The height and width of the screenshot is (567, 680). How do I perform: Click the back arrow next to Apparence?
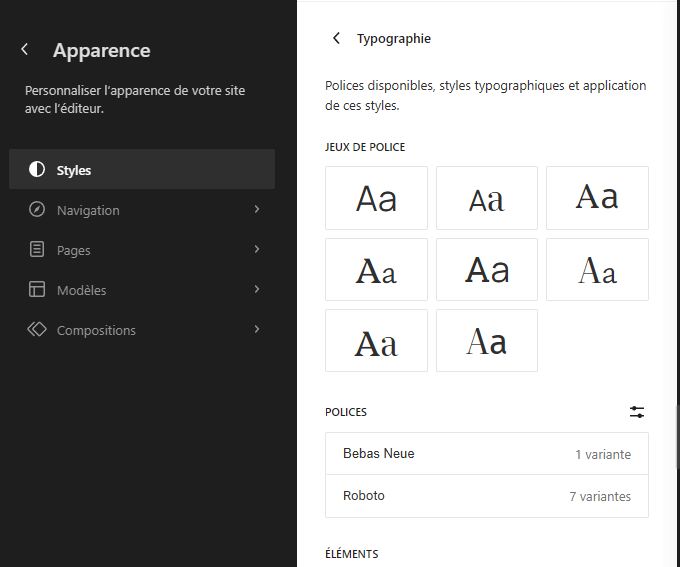tap(25, 50)
